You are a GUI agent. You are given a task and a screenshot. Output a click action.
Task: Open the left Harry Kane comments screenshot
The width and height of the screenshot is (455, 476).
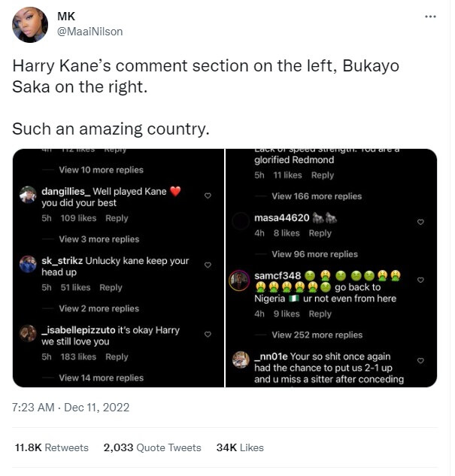[x=118, y=268]
